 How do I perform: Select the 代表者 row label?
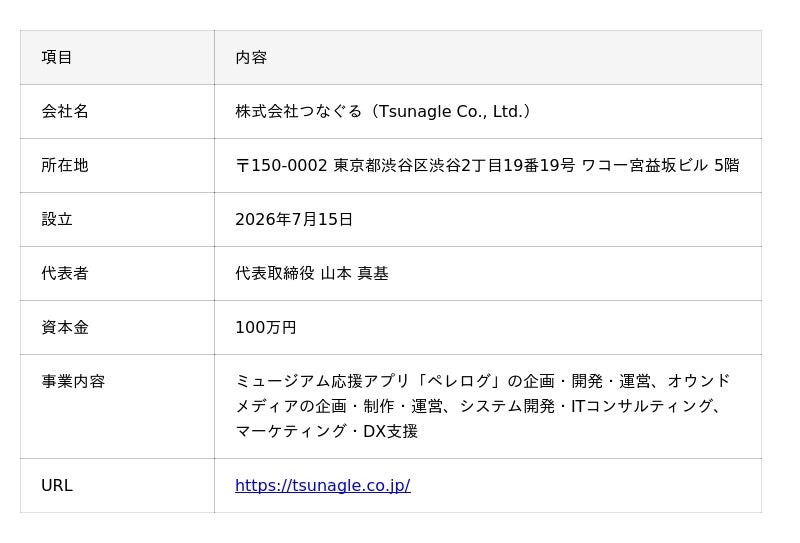click(65, 274)
